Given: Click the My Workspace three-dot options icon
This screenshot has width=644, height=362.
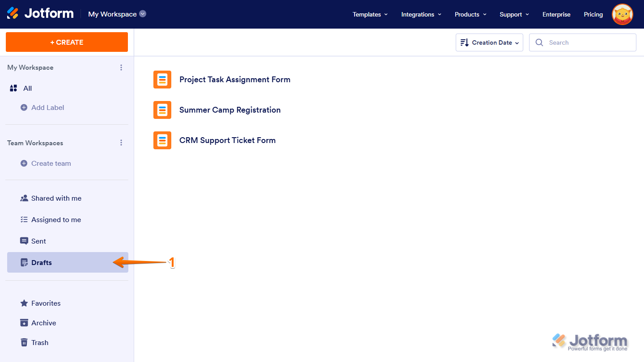Looking at the screenshot, I should [121, 67].
